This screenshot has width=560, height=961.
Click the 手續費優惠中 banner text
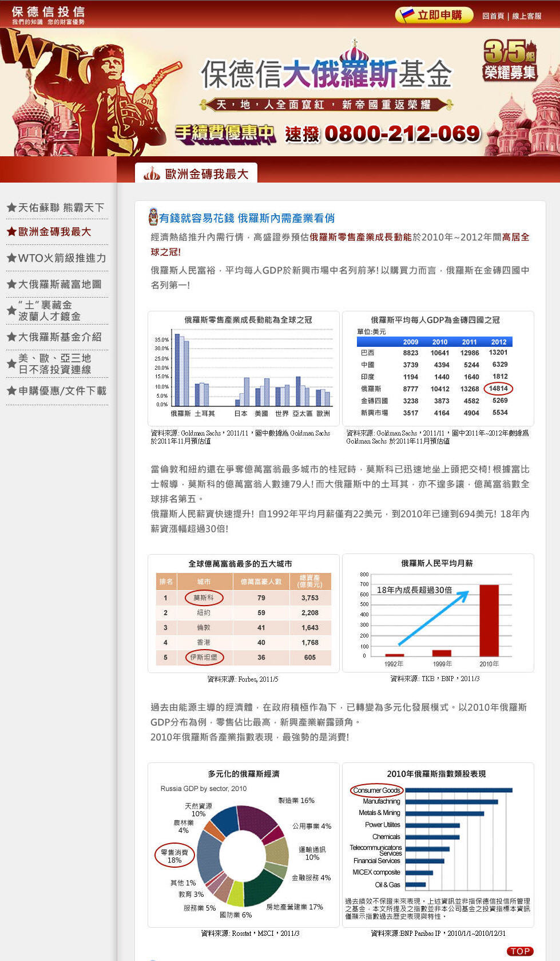tap(225, 133)
